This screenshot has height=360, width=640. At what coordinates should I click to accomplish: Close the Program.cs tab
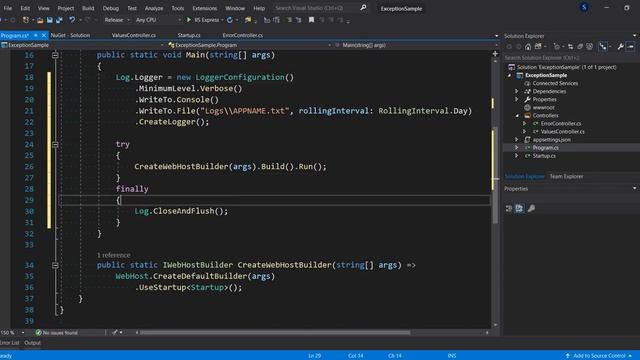44,36
